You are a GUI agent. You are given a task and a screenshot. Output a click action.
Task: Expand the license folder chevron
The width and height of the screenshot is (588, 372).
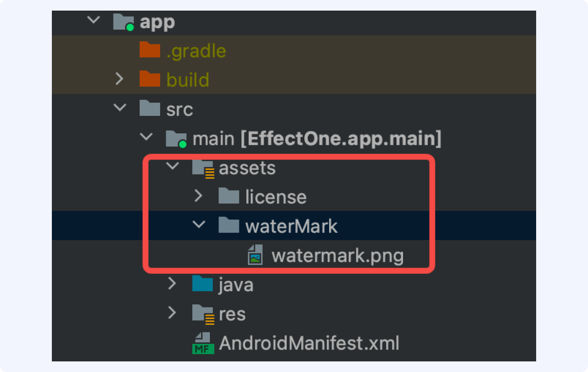pyautogui.click(x=198, y=196)
